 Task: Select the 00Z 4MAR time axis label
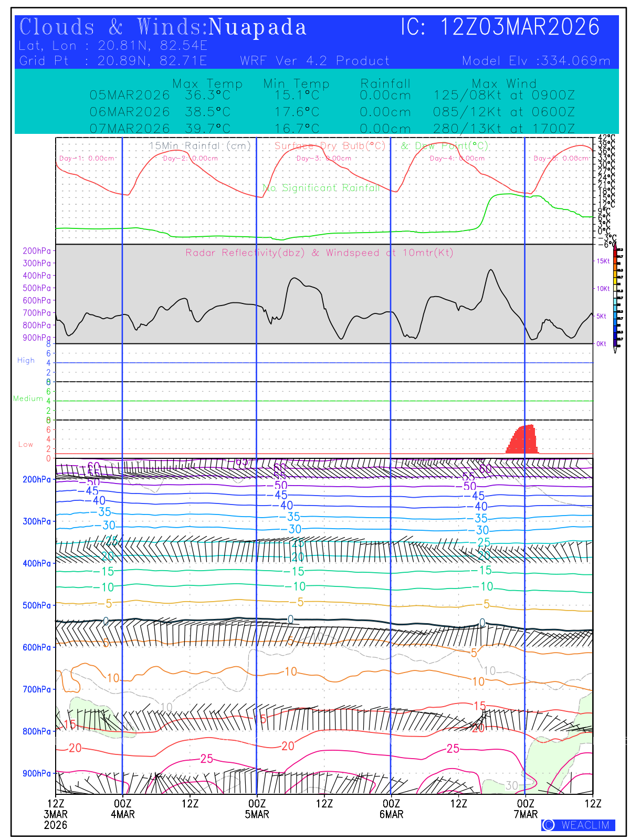(122, 809)
